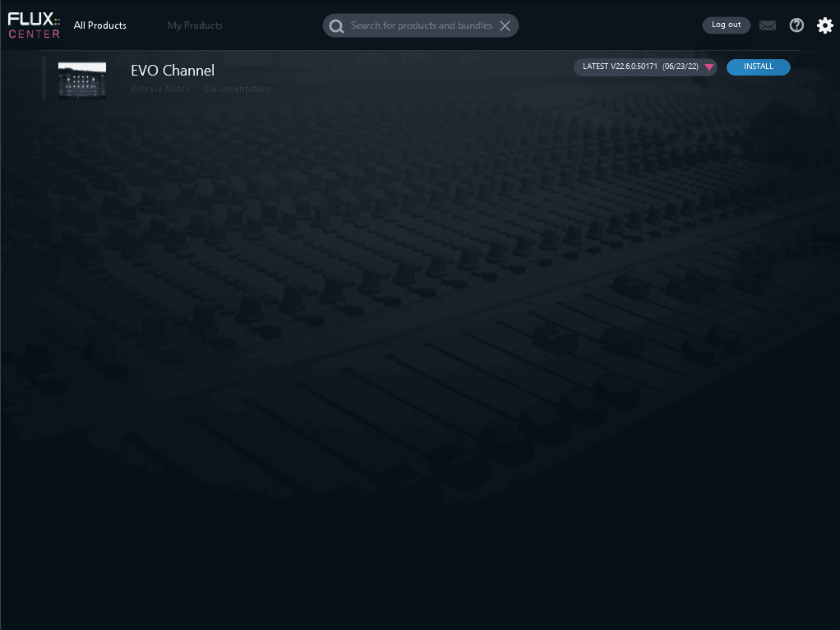The height and width of the screenshot is (630, 840).
Task: Switch to the All Products tab
Action: (x=100, y=25)
